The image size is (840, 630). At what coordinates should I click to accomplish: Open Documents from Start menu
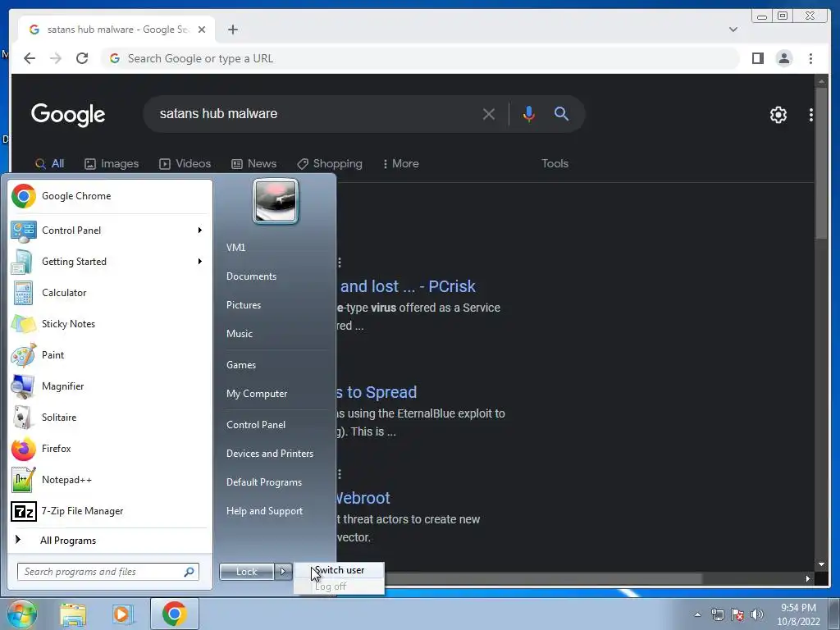point(251,276)
